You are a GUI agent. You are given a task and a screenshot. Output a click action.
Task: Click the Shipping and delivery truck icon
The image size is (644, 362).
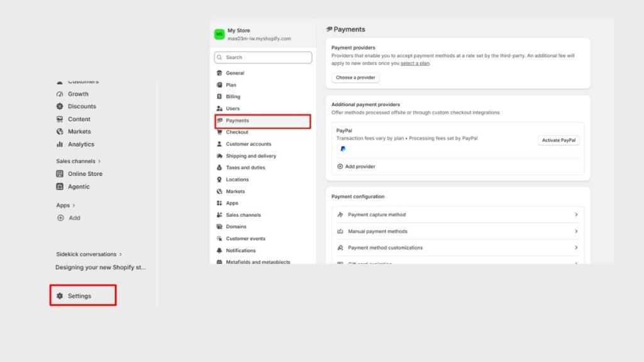tap(219, 156)
